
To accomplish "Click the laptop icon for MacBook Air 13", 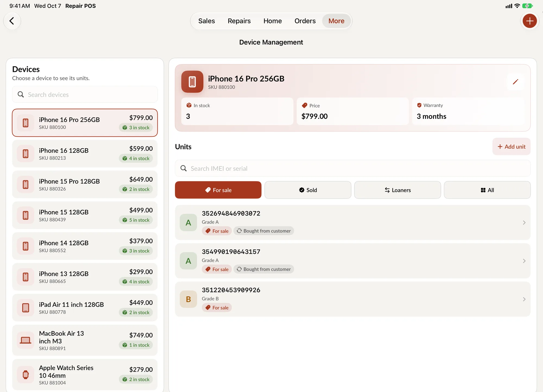I will coord(26,340).
